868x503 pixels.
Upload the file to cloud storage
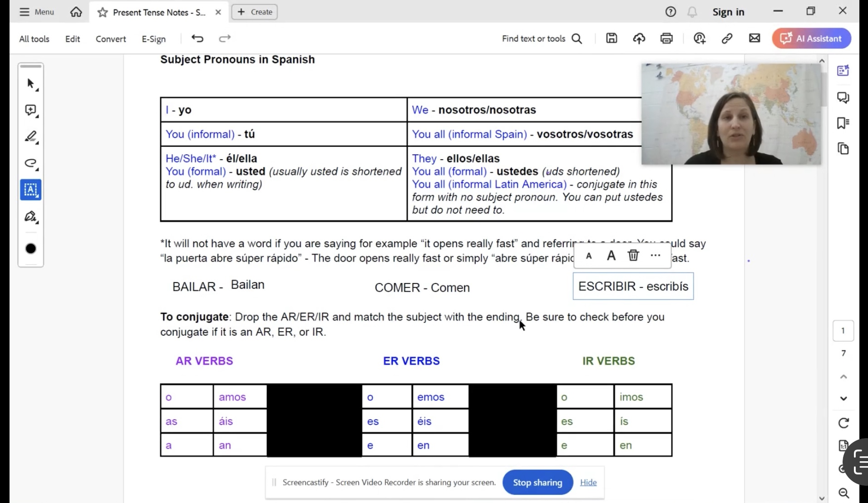(639, 39)
